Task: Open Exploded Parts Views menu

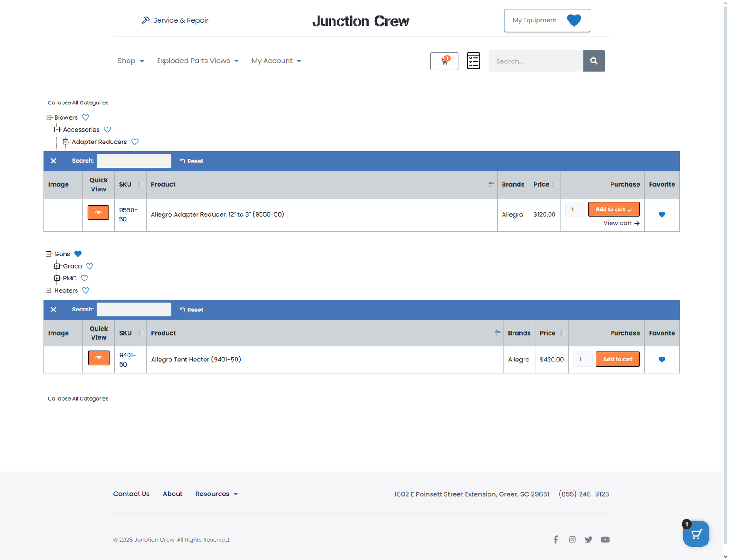Action: pyautogui.click(x=197, y=61)
